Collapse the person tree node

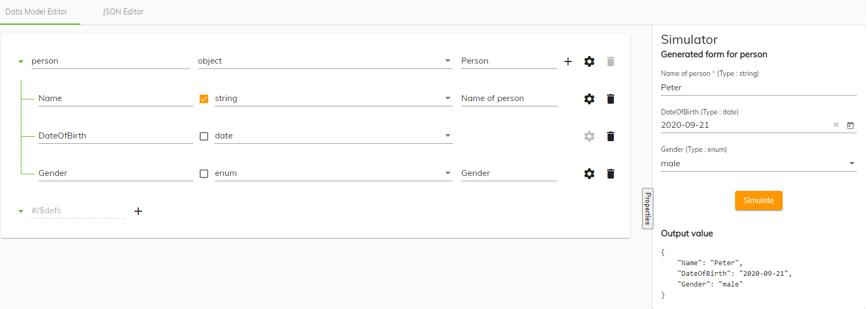21,61
